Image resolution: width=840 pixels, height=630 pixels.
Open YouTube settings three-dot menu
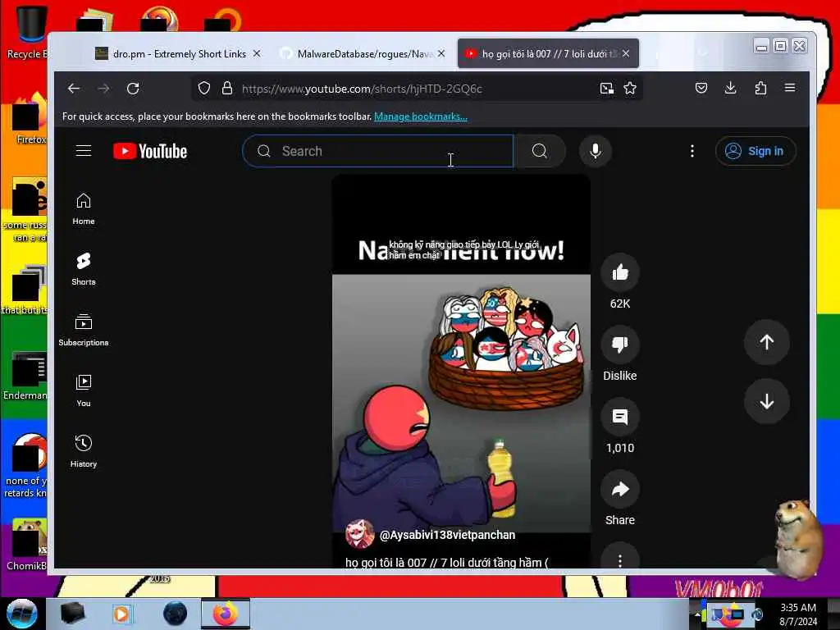(x=692, y=151)
